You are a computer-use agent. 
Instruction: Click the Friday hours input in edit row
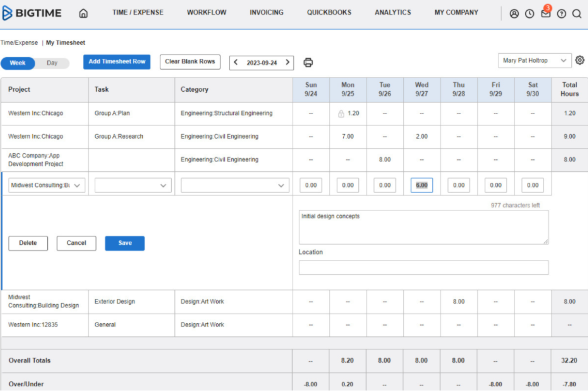coord(495,185)
